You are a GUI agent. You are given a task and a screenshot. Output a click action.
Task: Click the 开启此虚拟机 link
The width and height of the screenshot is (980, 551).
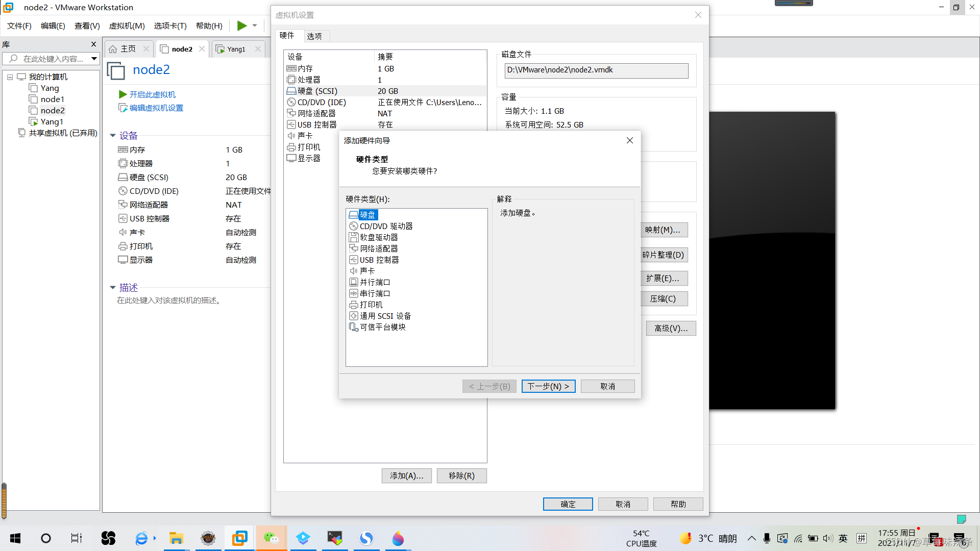[152, 94]
